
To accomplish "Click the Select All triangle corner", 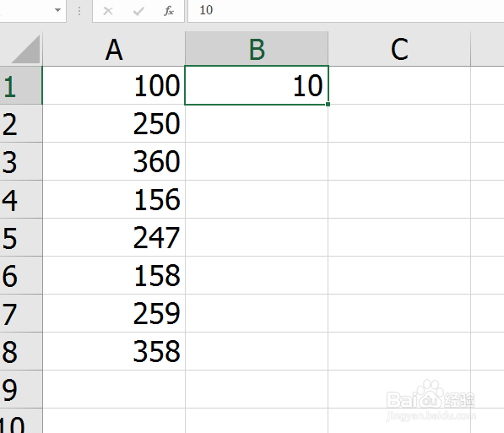I will point(25,49).
